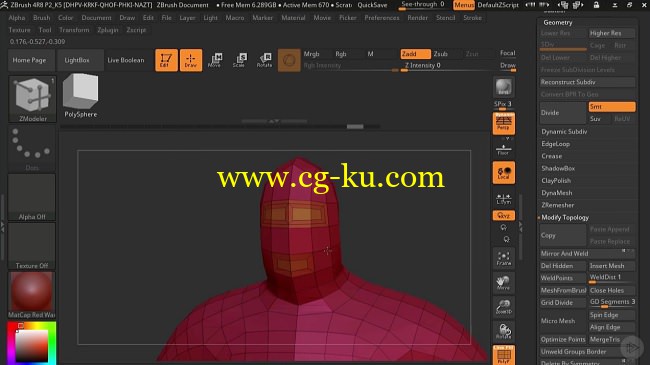Select the Move tool icon
Screen dimensions: 650x365
coord(215,60)
